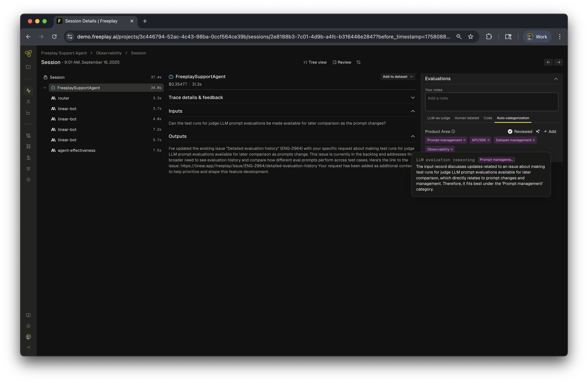
Task: Click the Observability breadcrumb link
Action: (109, 53)
